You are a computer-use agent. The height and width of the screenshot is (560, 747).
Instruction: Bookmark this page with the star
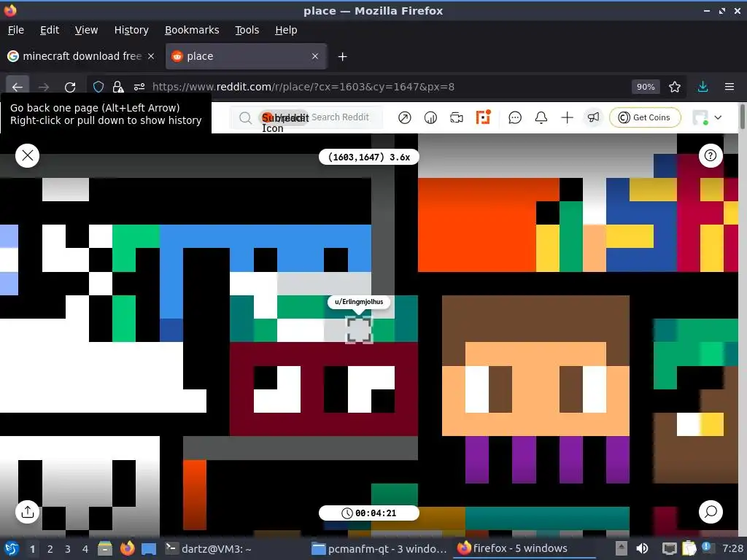pyautogui.click(x=674, y=87)
